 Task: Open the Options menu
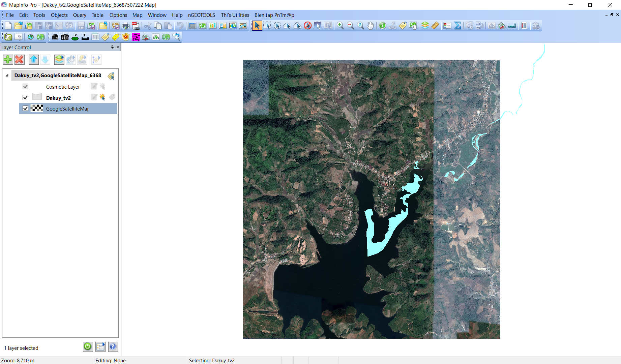coord(118,15)
